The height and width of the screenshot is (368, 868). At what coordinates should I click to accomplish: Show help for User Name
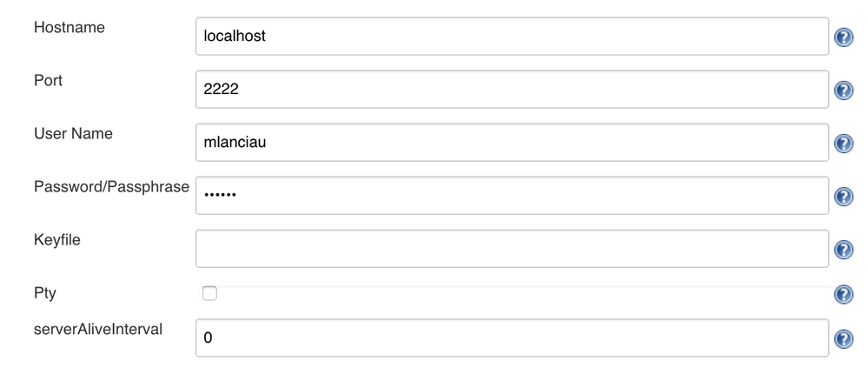(843, 144)
